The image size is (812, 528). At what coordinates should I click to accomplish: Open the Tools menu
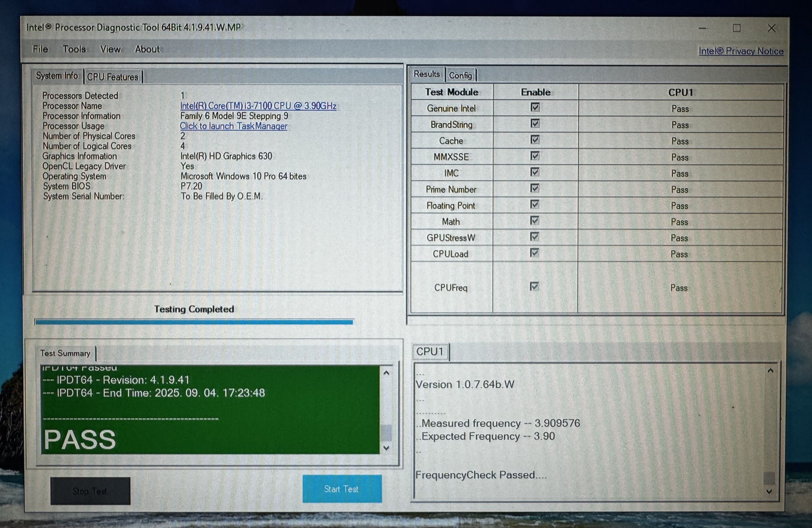[x=74, y=49]
